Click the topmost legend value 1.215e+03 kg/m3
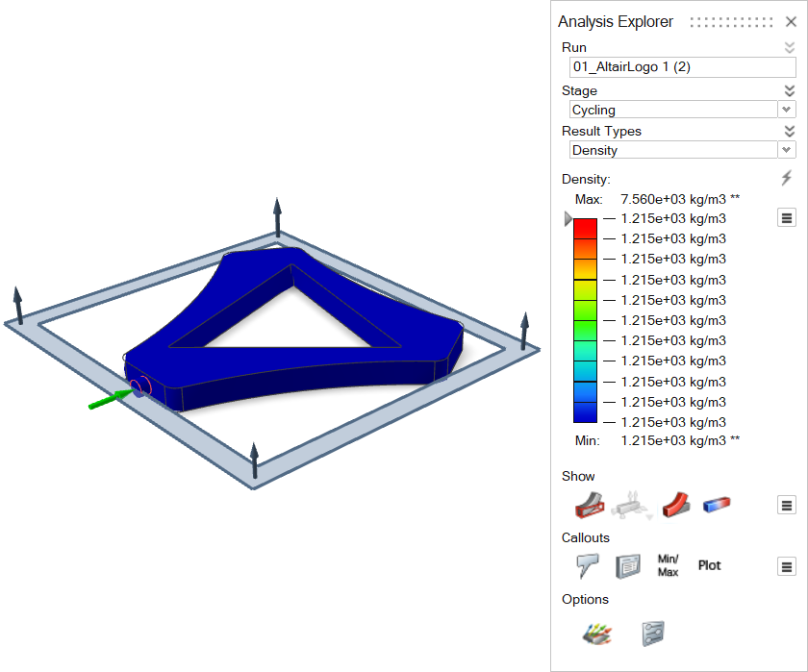 pos(673,219)
